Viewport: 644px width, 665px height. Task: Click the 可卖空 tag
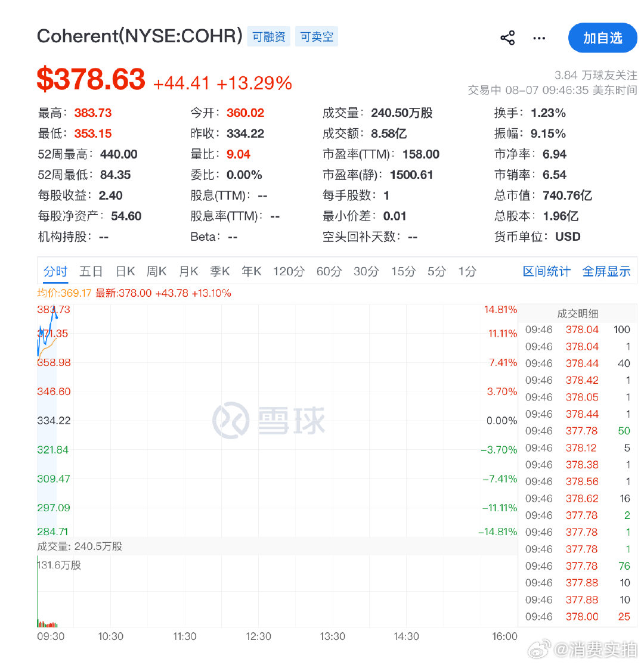coord(316,37)
